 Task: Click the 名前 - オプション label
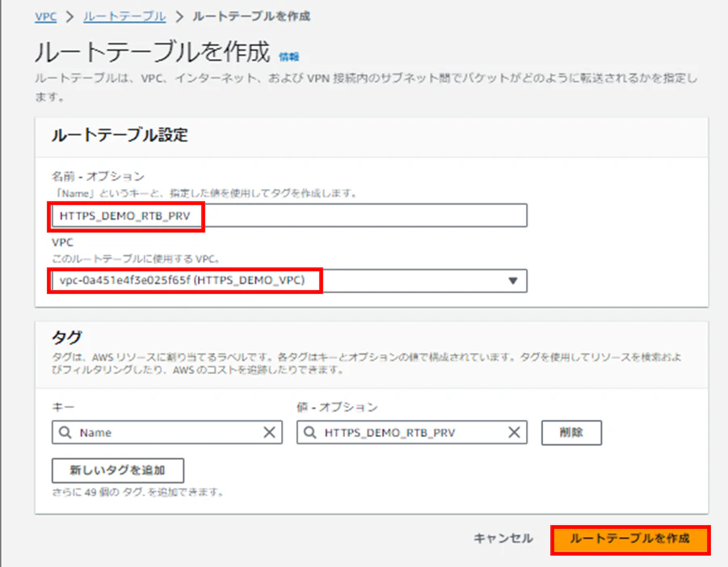pyautogui.click(x=98, y=176)
